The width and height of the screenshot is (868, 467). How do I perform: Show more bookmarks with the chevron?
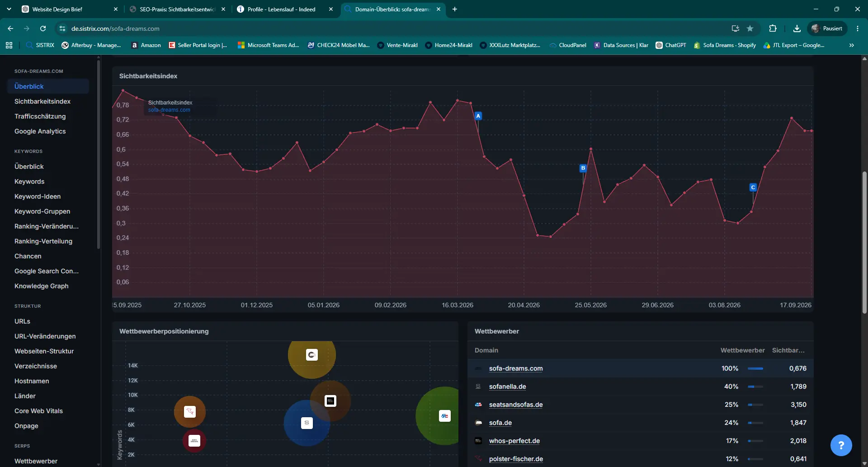(852, 45)
